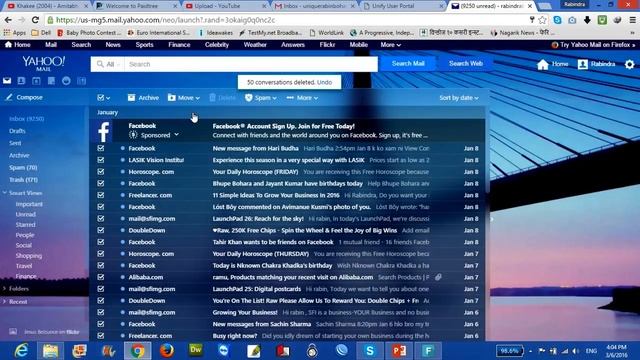This screenshot has height=360, width=640.
Task: Open the Contacts icon beside mail icon
Action: tap(21, 81)
